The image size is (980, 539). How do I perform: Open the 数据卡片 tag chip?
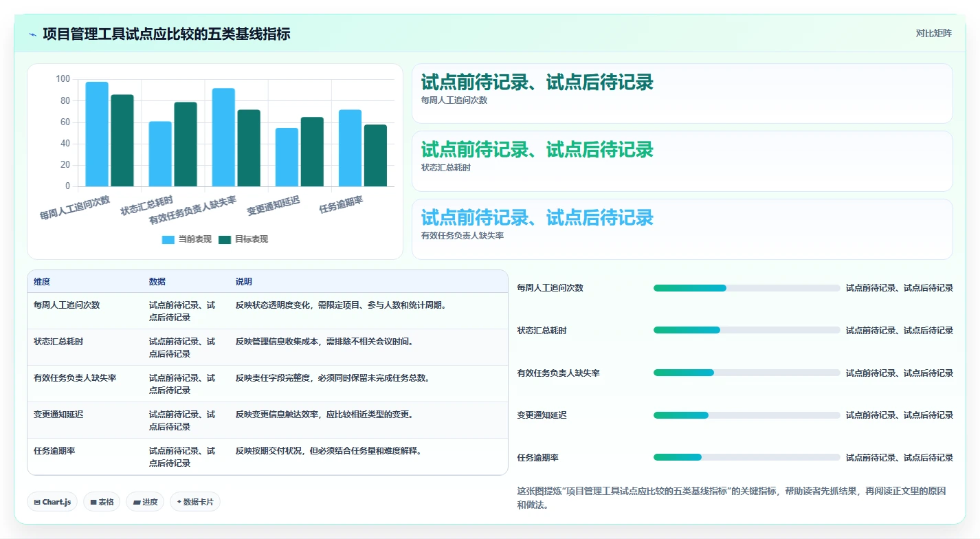[195, 502]
